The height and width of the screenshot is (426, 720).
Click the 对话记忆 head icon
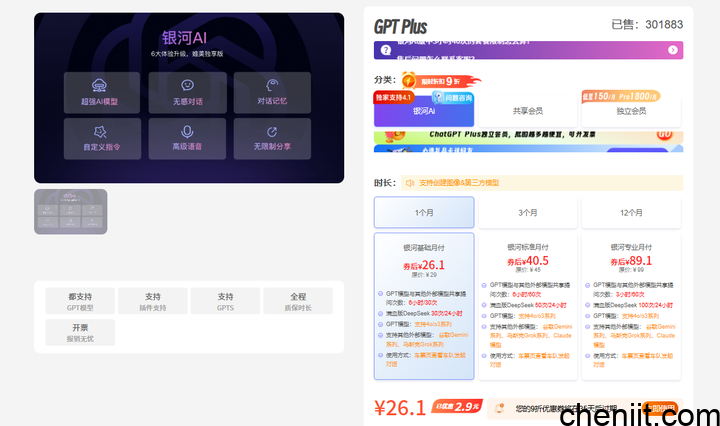[273, 84]
